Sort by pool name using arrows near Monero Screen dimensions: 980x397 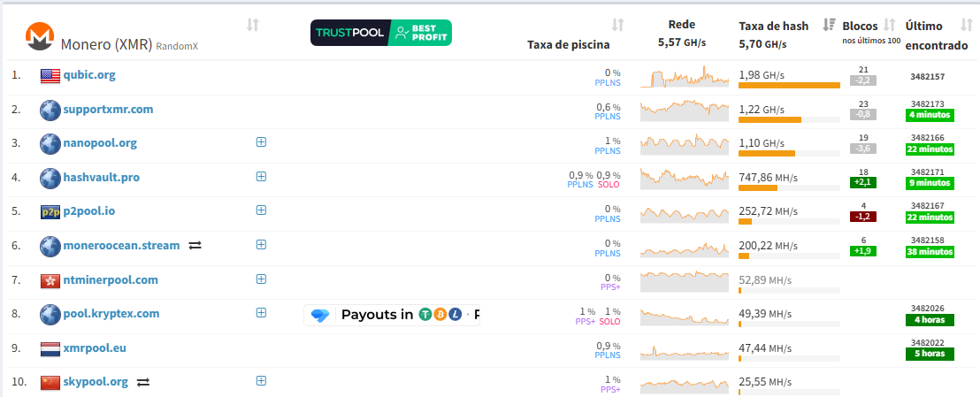pos(252,25)
